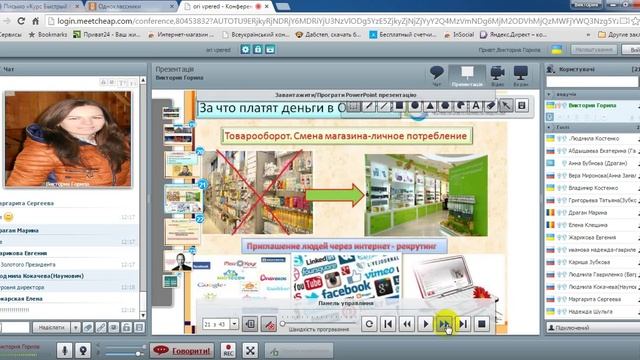Click the reload button in control panel
This screenshot has height=360, width=640.
click(369, 324)
